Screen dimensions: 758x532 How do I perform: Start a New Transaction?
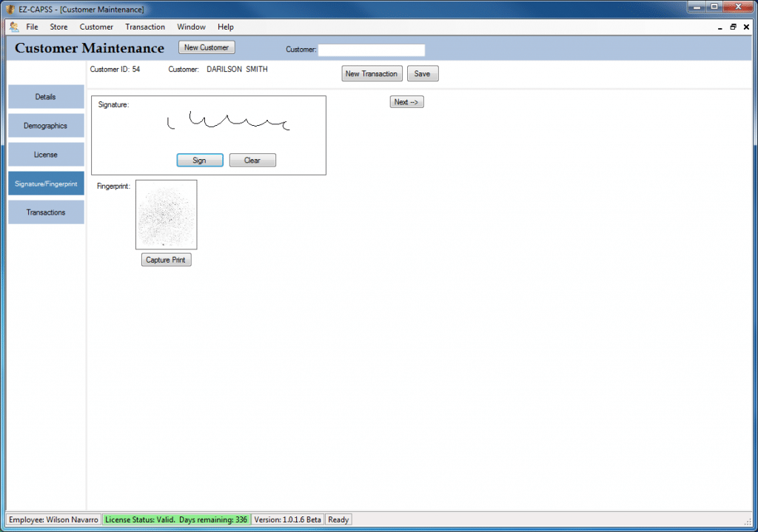(372, 74)
